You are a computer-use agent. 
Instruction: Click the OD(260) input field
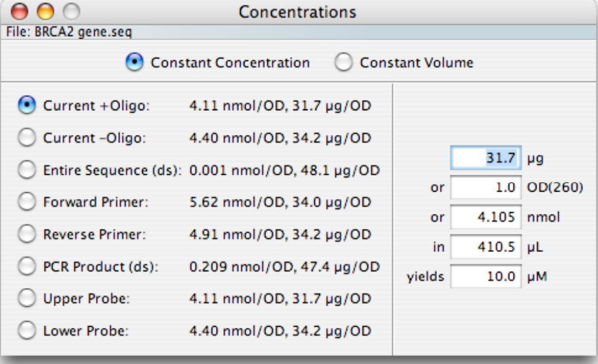pyautogui.click(x=486, y=187)
